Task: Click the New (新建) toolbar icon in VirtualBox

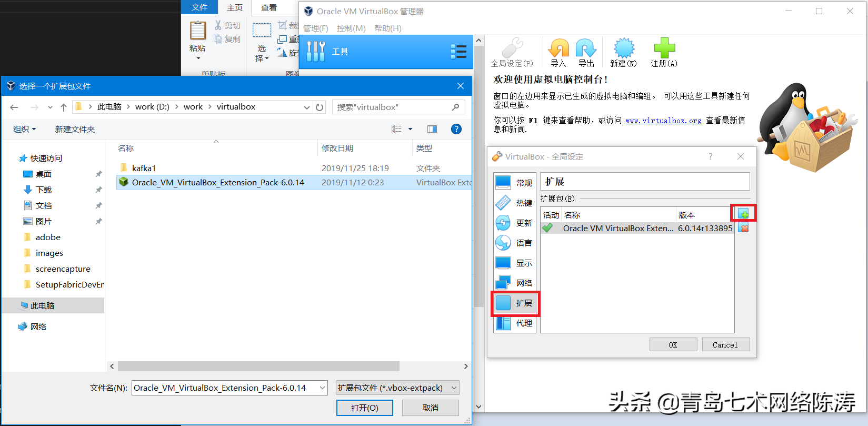Action: pyautogui.click(x=624, y=52)
